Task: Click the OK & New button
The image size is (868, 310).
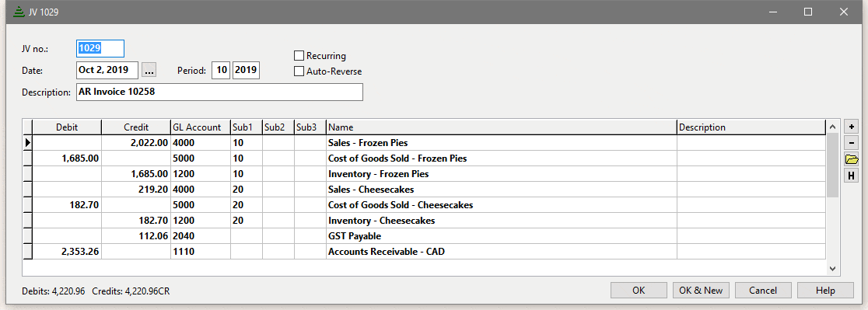Action: coord(701,291)
